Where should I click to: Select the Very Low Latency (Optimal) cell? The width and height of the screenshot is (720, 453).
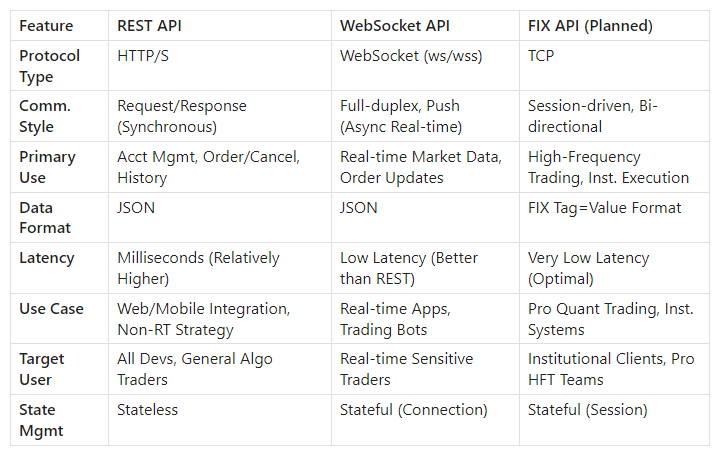point(614,268)
